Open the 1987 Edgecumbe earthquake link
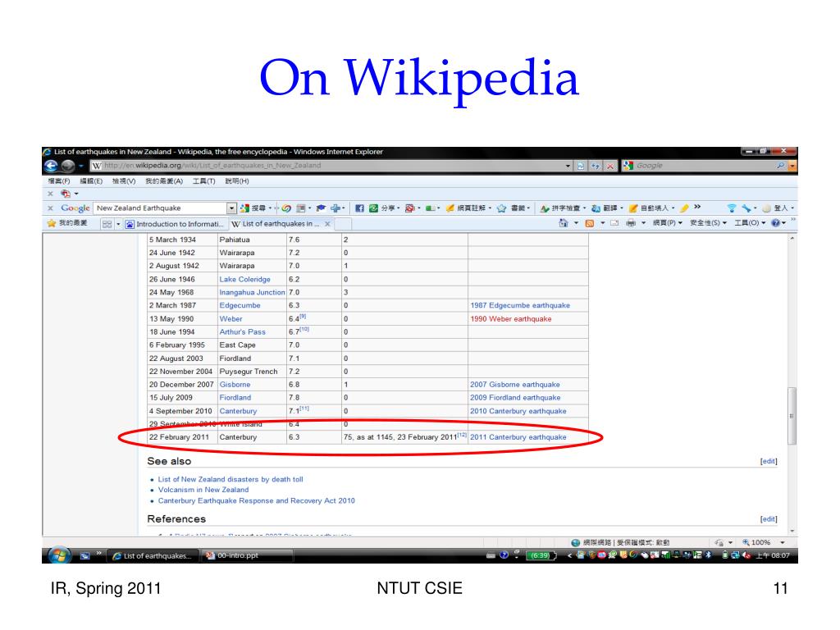 point(519,305)
